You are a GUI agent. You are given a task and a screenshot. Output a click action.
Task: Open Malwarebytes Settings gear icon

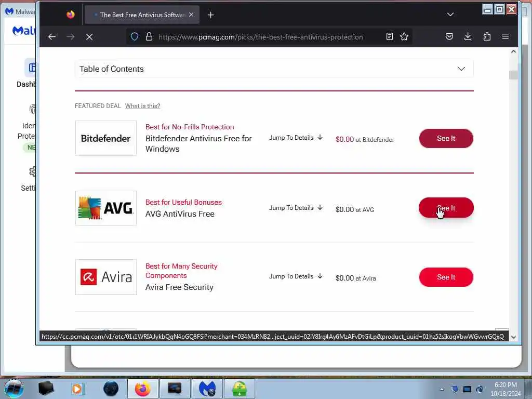(x=33, y=171)
